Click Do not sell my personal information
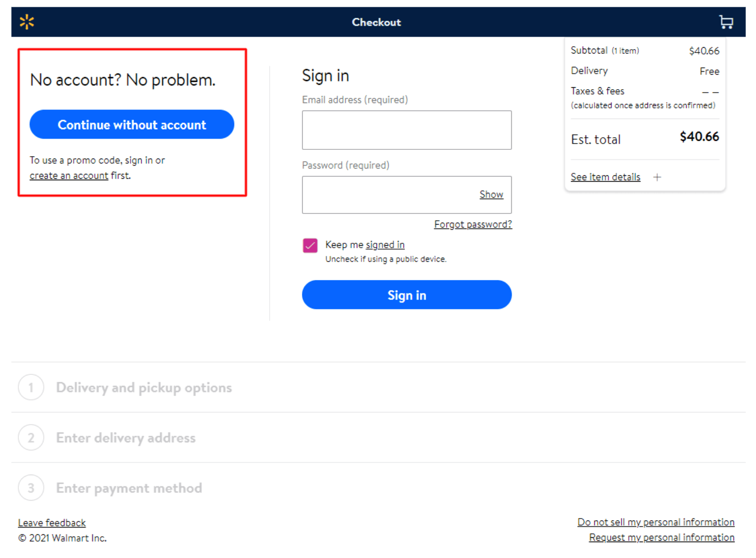Screen dimensions: 756x558 click(655, 522)
